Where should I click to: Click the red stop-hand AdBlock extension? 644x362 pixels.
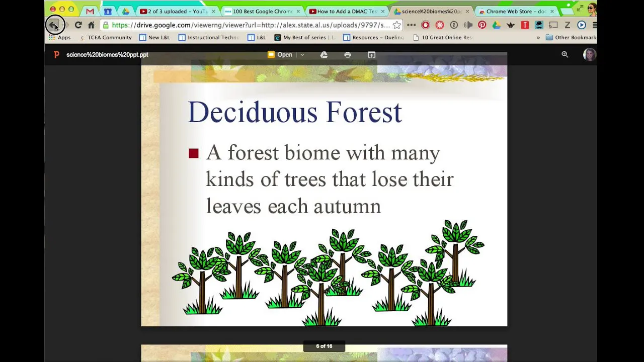(426, 25)
